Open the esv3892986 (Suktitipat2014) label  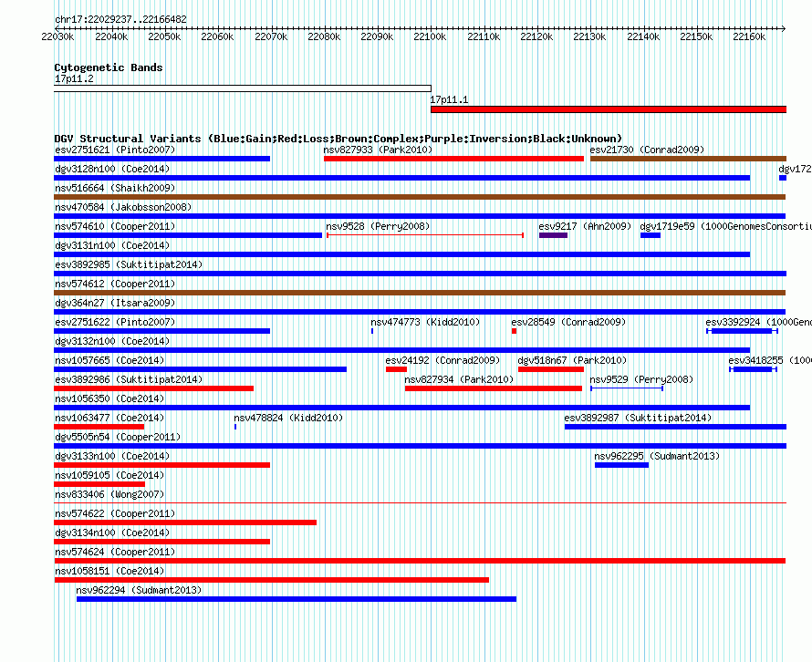(x=129, y=379)
